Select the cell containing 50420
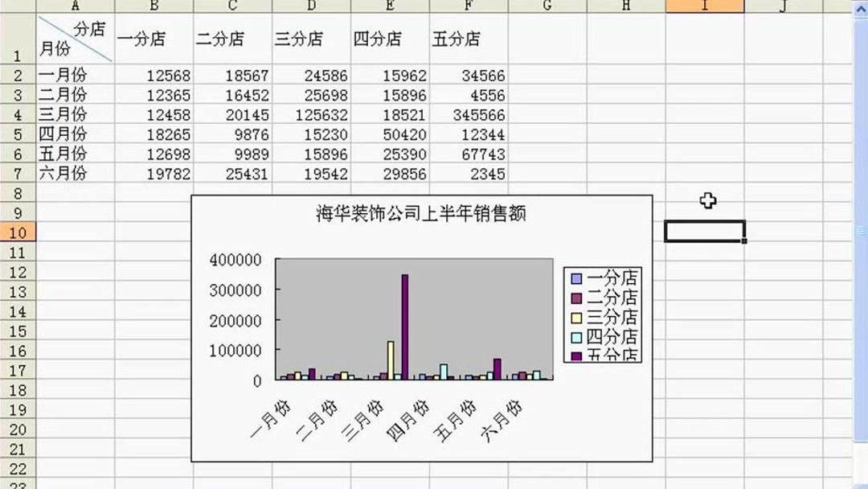Viewport: 868px width, 489px height. coord(406,134)
